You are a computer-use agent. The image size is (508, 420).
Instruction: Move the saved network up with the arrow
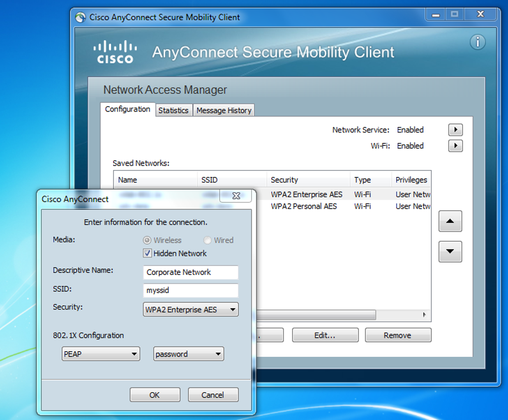450,221
